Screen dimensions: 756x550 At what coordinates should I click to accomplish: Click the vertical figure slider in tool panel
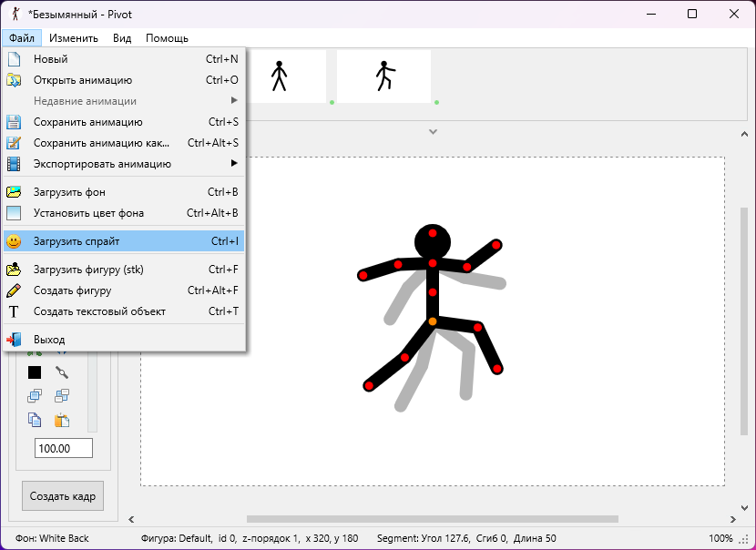coord(92,392)
